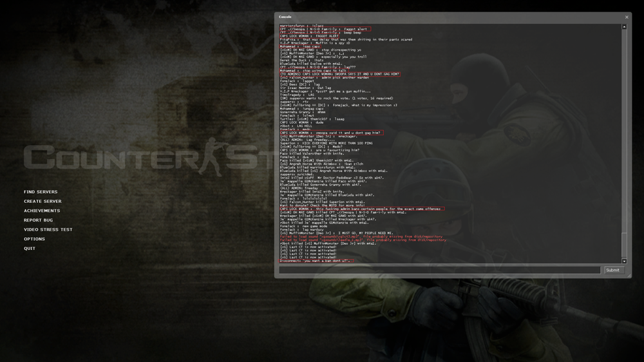Open the Achievements menu item
Image resolution: width=644 pixels, height=362 pixels.
click(x=42, y=211)
